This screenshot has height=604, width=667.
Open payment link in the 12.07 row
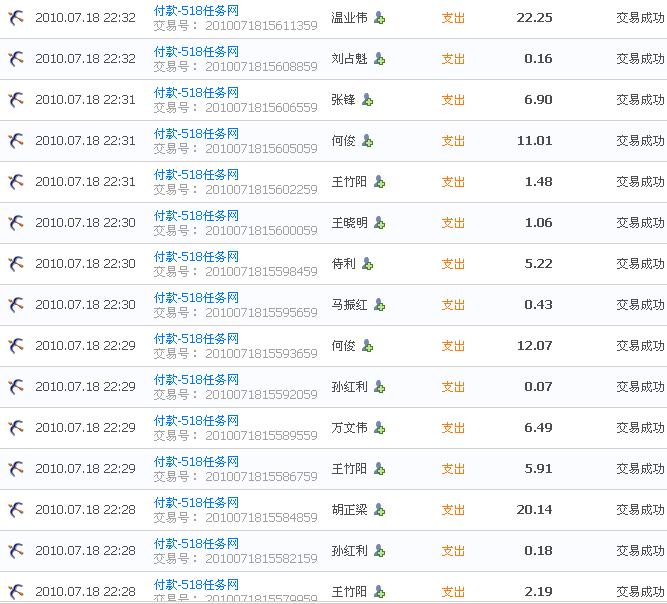(x=196, y=338)
